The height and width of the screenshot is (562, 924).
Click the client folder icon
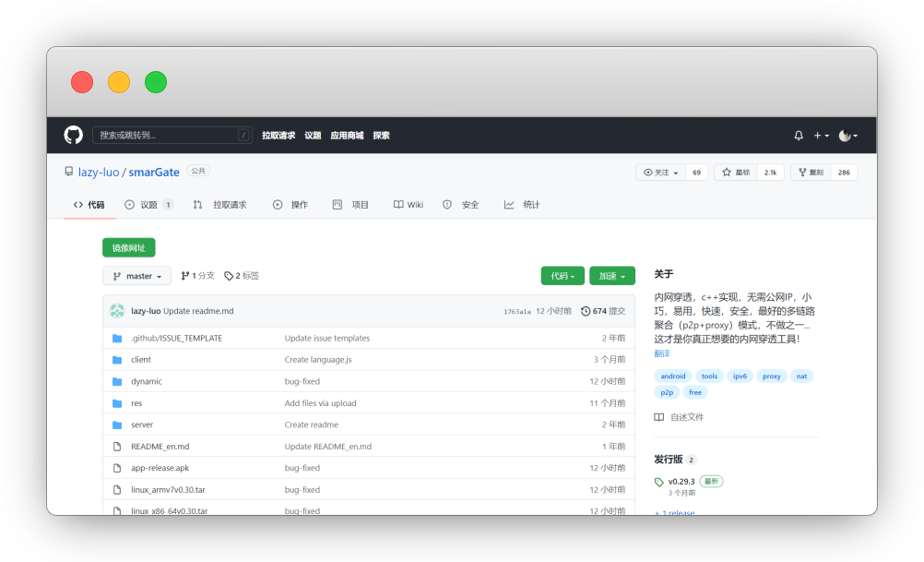(x=117, y=360)
